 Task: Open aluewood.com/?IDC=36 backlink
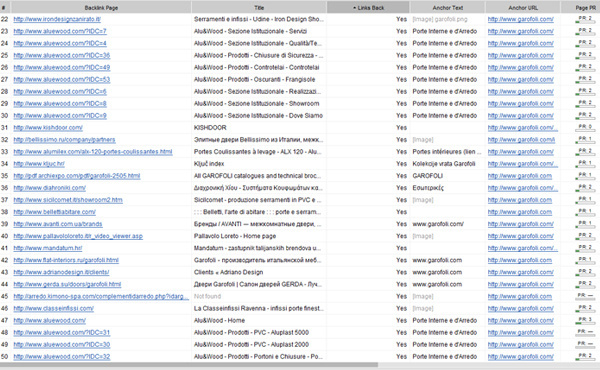click(62, 55)
